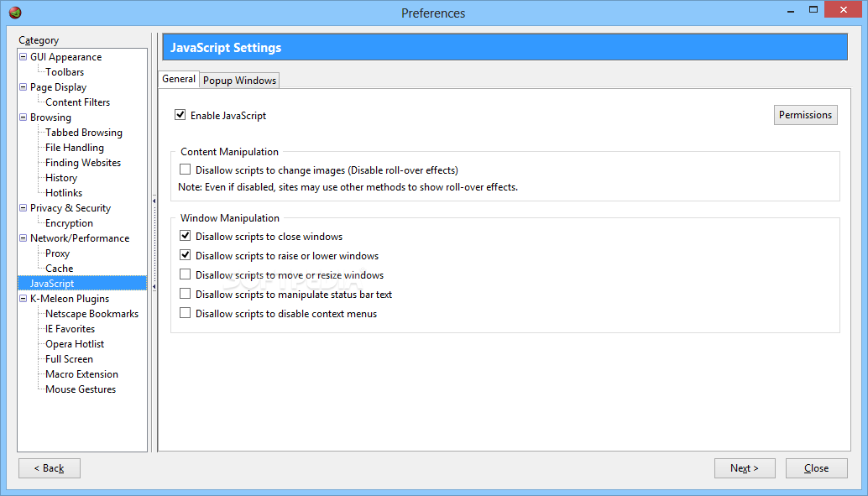Image resolution: width=868 pixels, height=496 pixels.
Task: Go to the previous page with Back
Action: point(50,468)
